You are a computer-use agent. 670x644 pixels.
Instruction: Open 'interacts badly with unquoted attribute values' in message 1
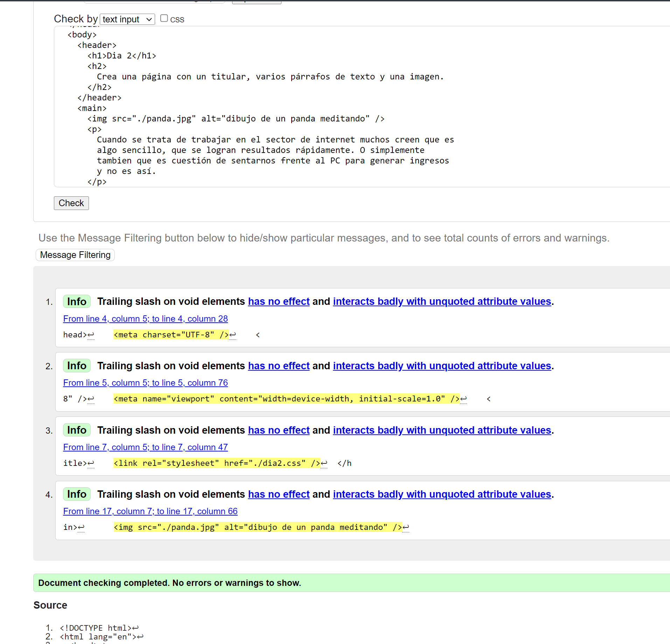tap(442, 301)
